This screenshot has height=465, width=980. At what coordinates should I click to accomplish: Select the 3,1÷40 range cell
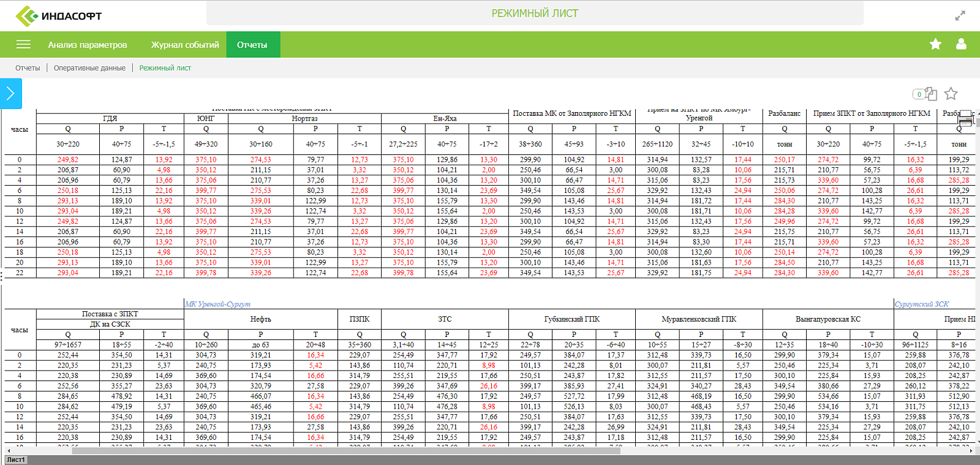coord(403,344)
